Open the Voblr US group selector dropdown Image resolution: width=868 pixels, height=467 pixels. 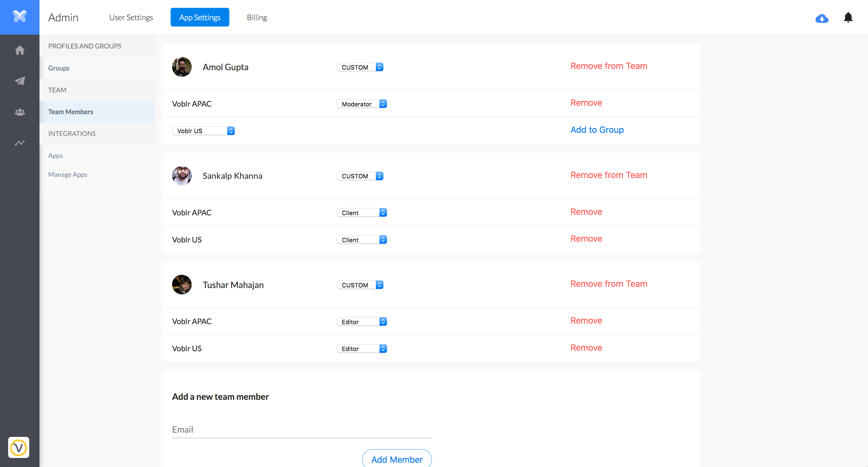(x=203, y=131)
